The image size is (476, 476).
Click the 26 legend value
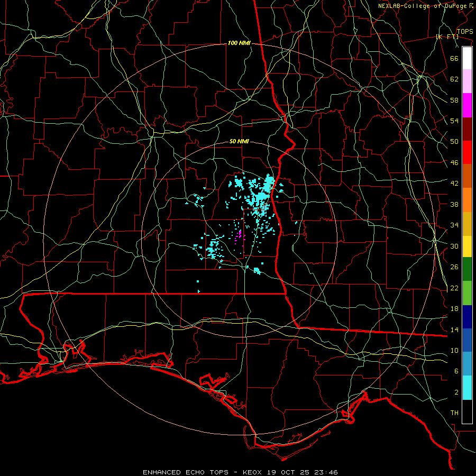454,267
